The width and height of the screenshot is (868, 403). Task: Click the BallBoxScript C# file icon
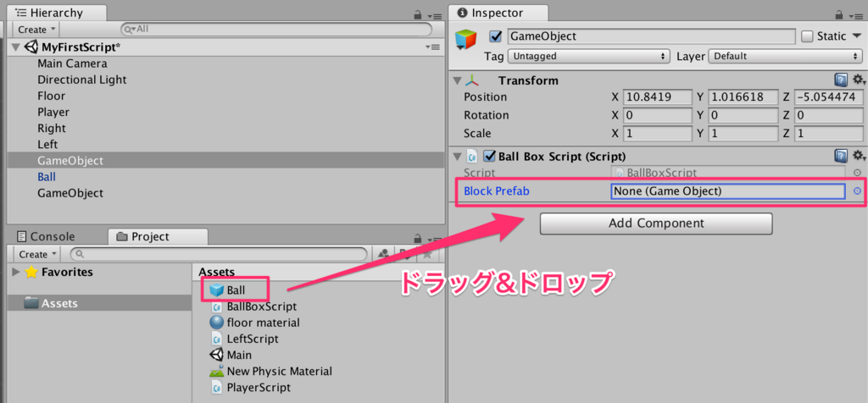click(x=216, y=306)
